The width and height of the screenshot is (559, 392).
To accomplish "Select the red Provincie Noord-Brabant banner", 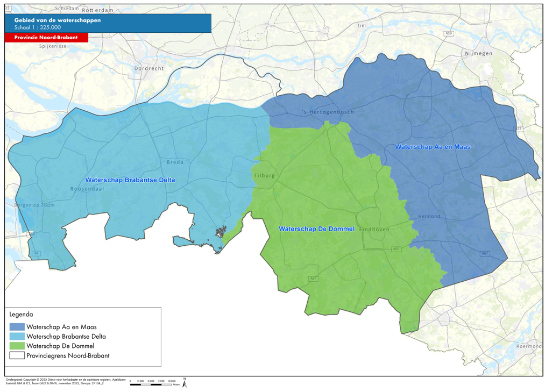I will tap(45, 38).
